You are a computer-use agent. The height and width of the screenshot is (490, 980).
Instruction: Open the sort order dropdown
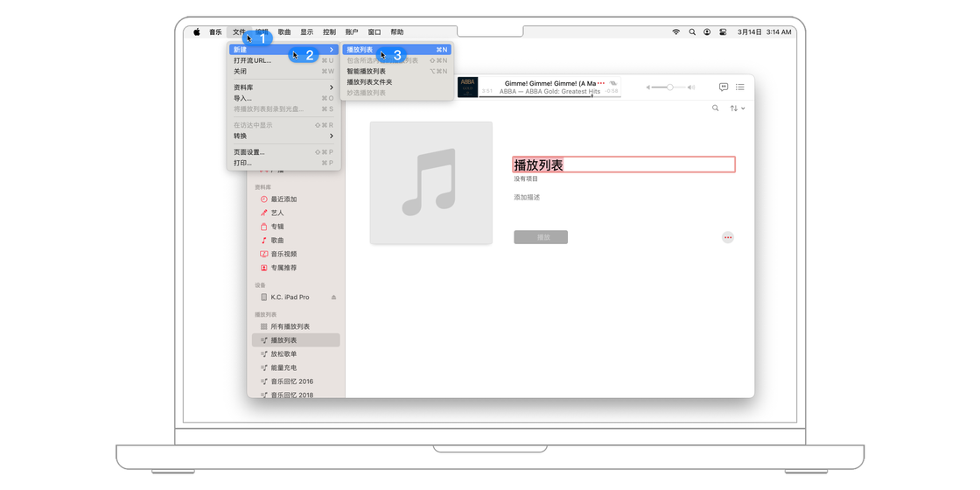738,108
